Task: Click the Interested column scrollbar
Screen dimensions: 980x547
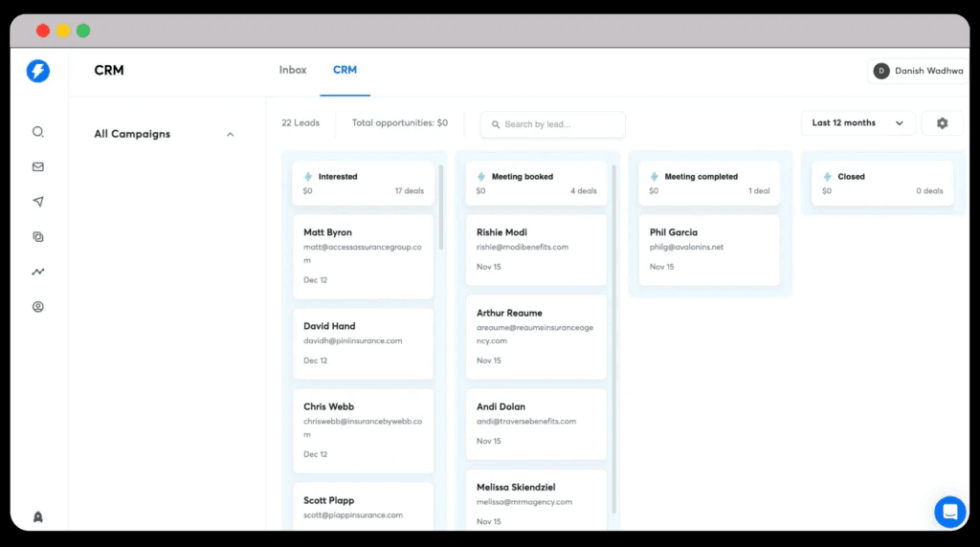Action: [x=440, y=208]
